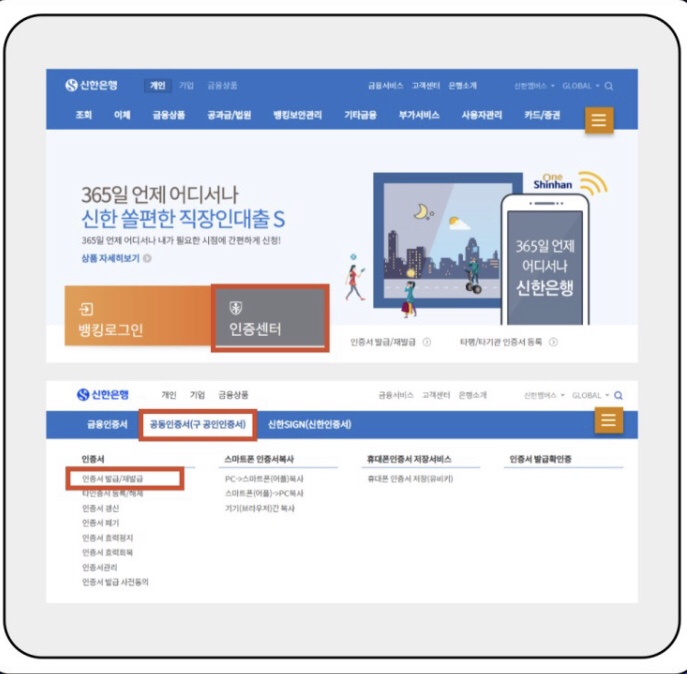The height and width of the screenshot is (674, 687).
Task: Click 인증서 폐기 in the list
Action: 100,523
